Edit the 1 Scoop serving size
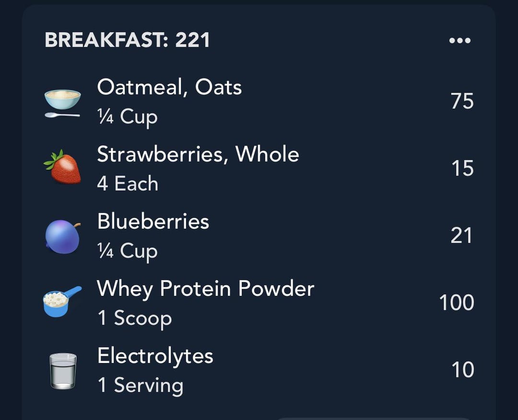Viewport: 518px width, 420px height. pos(135,318)
